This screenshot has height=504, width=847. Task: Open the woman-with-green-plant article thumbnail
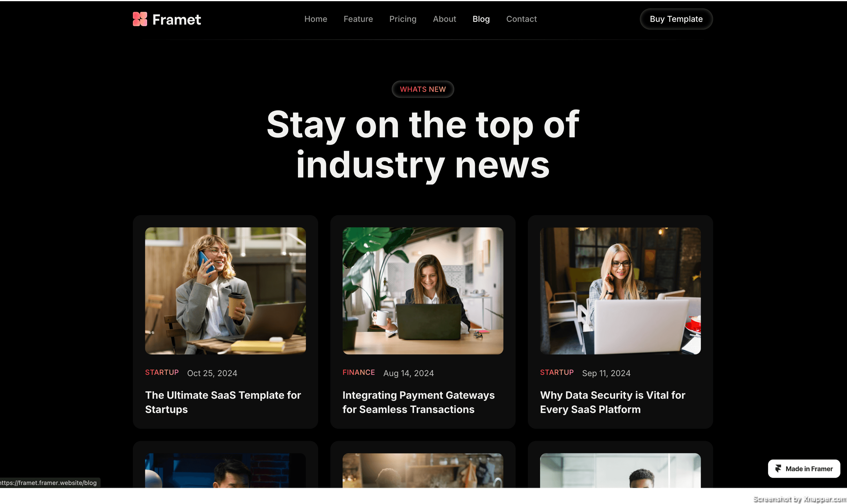(423, 291)
